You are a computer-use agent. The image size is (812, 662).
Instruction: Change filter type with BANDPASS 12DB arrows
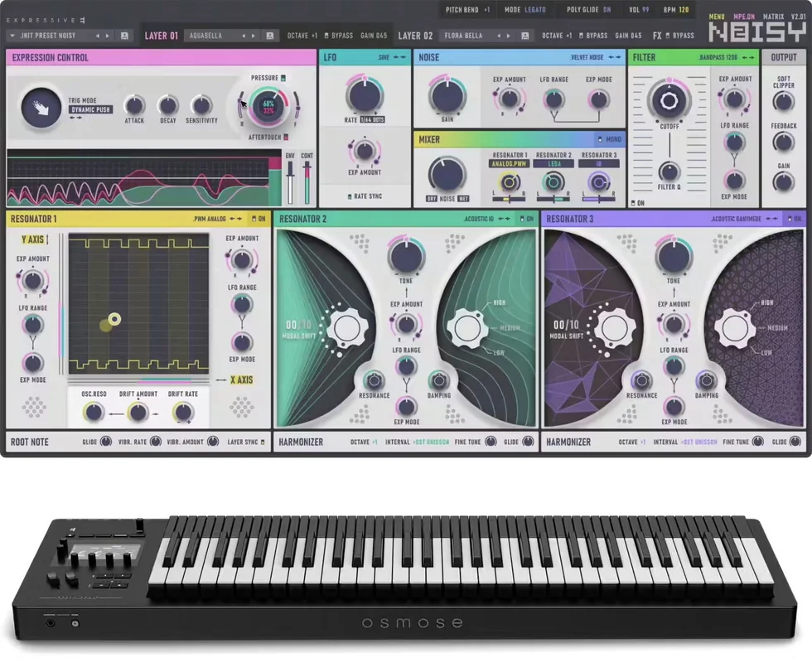click(x=747, y=57)
